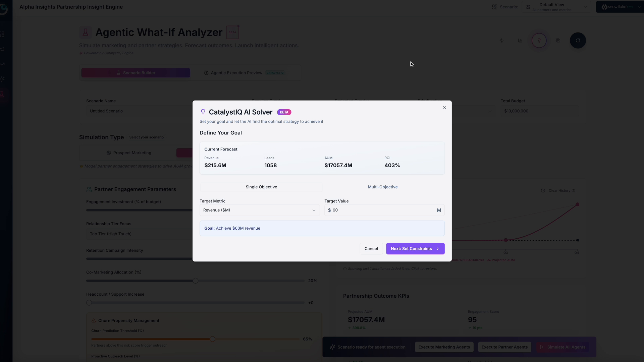The height and width of the screenshot is (362, 644).
Task: Open the Target Metric Revenue dropdown
Action: (259, 210)
